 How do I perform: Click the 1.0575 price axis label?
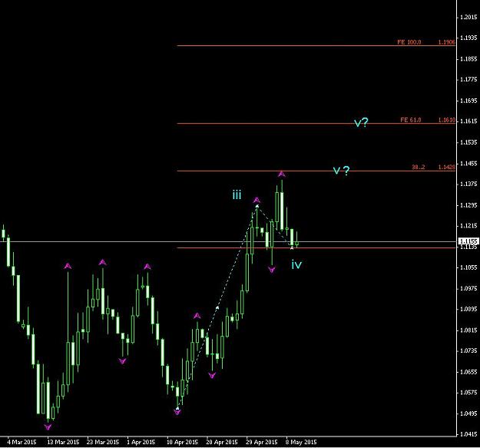468,393
